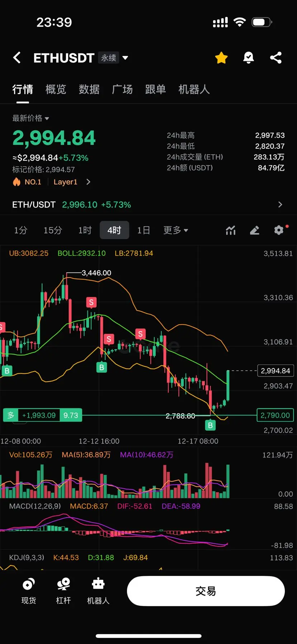
Task: Open the 更多 timeframes dropdown
Action: coord(176,230)
